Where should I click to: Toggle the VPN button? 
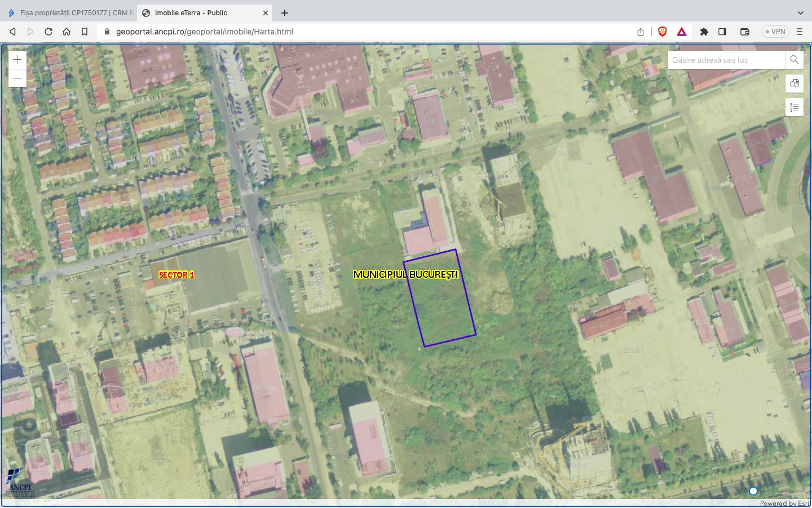(775, 32)
